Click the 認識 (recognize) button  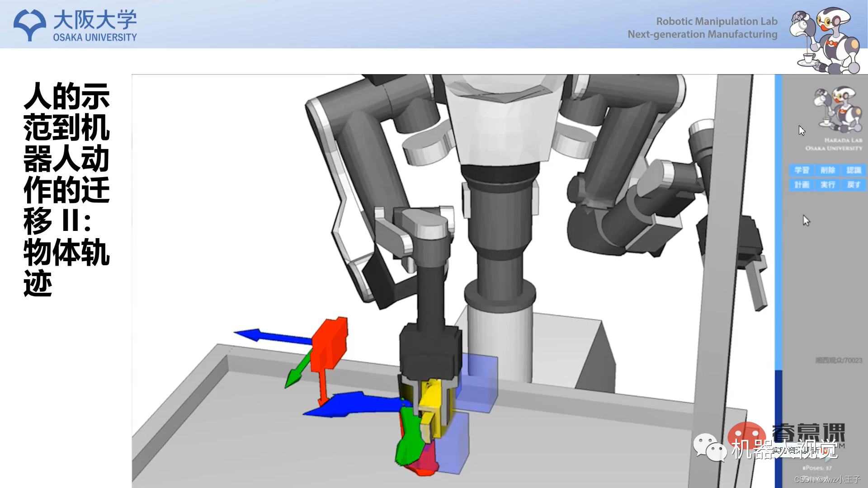(854, 170)
